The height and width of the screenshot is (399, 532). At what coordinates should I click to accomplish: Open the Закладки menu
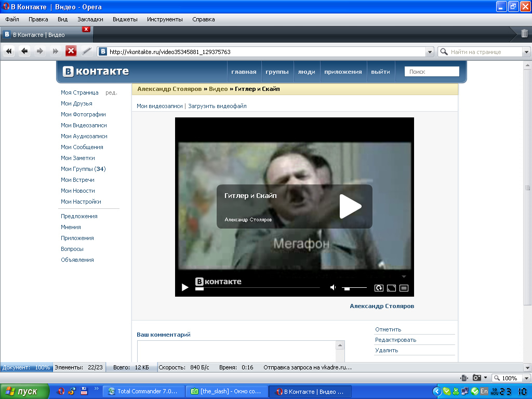pyautogui.click(x=90, y=19)
